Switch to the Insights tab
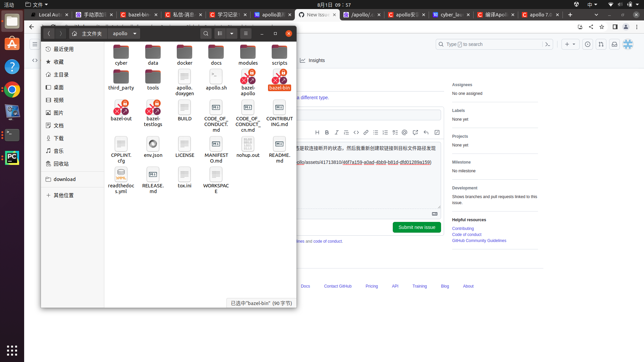The width and height of the screenshot is (644, 362). tap(312, 60)
